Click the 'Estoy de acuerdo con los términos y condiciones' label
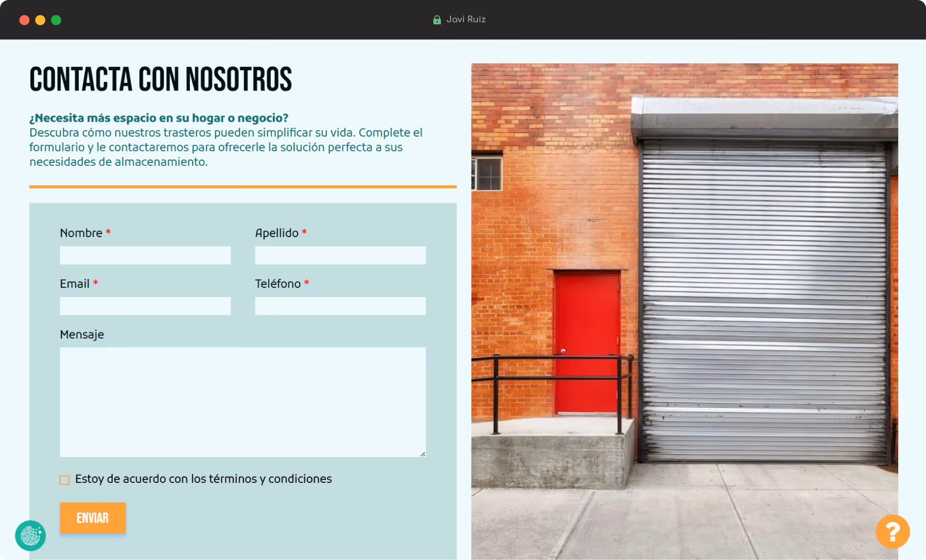 [x=203, y=479]
